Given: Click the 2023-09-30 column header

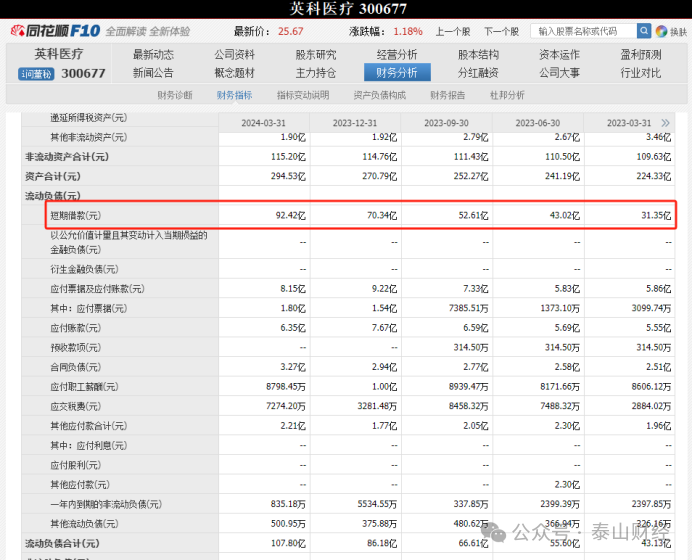Looking at the screenshot, I should click(446, 123).
